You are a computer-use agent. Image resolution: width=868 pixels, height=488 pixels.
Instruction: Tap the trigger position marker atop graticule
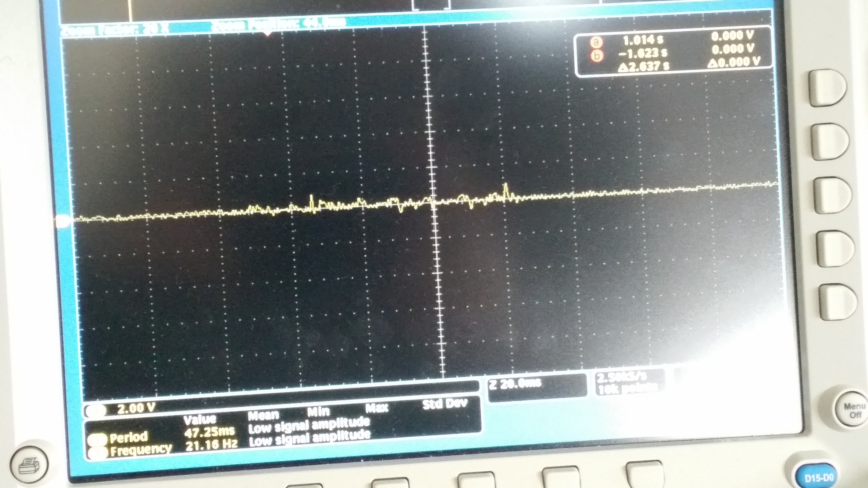click(x=267, y=34)
